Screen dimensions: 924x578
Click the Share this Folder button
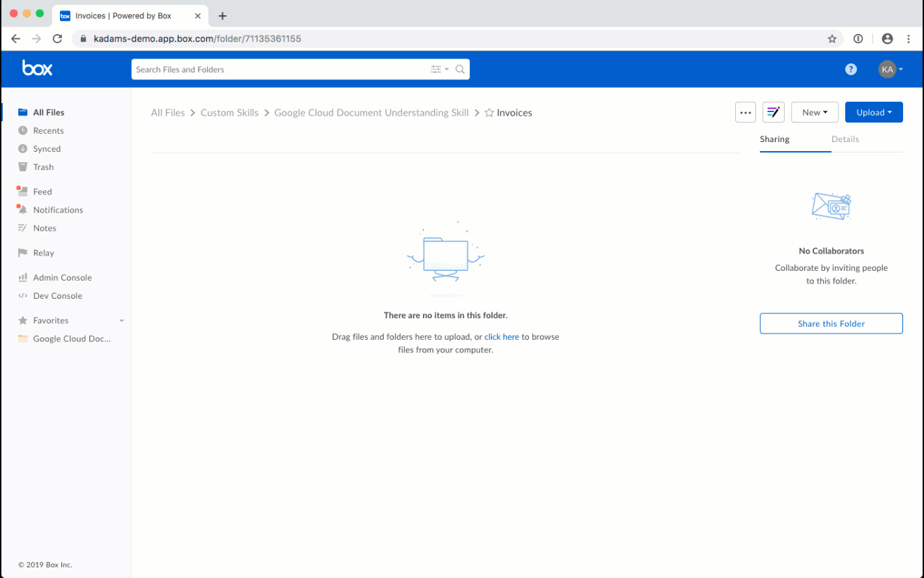click(831, 323)
